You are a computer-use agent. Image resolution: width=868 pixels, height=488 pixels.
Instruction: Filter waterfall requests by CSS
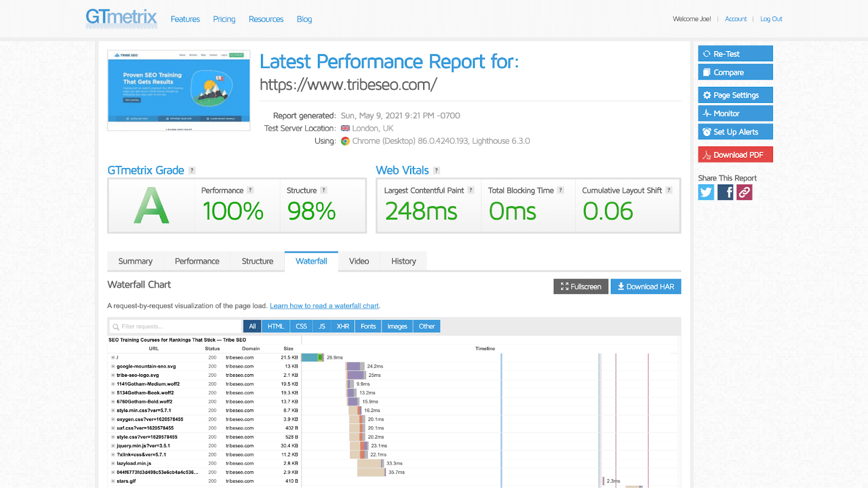click(x=301, y=326)
